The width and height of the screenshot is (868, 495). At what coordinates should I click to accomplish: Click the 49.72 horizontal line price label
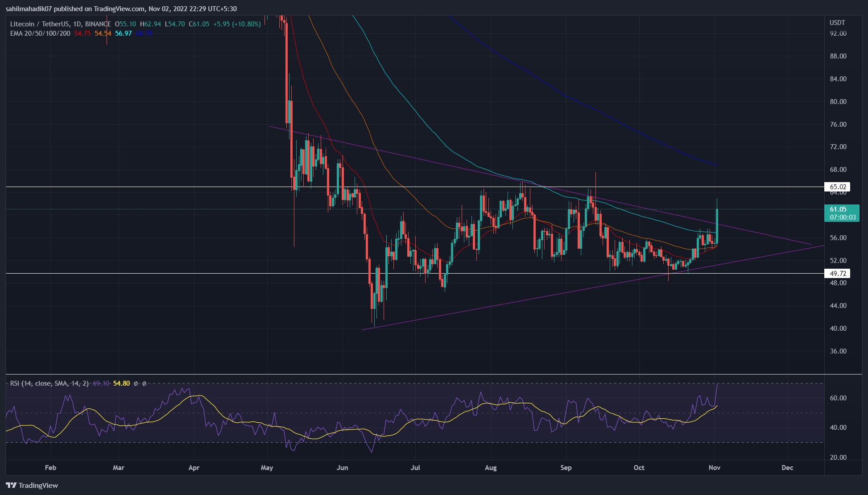click(838, 274)
